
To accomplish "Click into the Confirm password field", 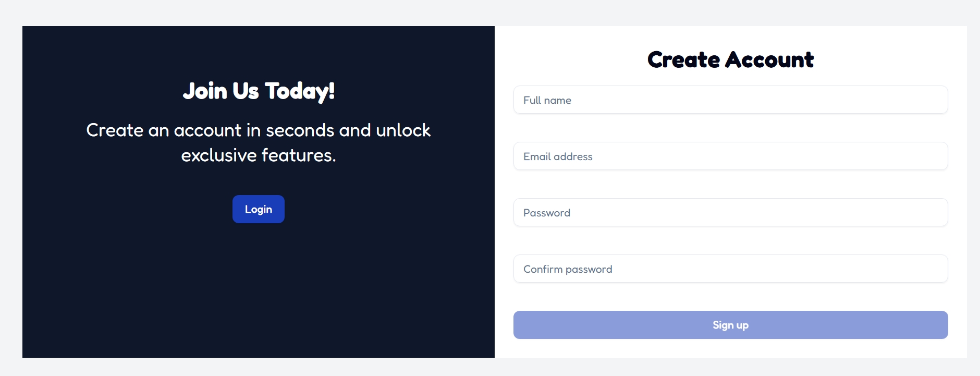I will click(730, 269).
